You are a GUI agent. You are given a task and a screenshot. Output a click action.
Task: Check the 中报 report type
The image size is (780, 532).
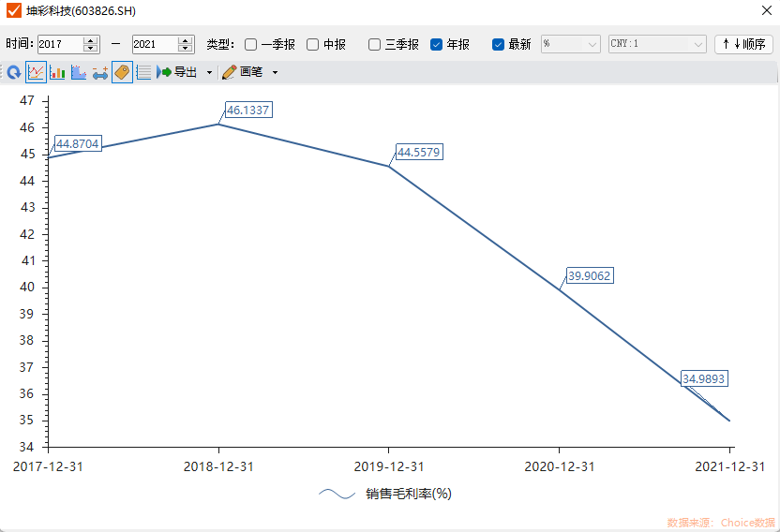tap(313, 44)
